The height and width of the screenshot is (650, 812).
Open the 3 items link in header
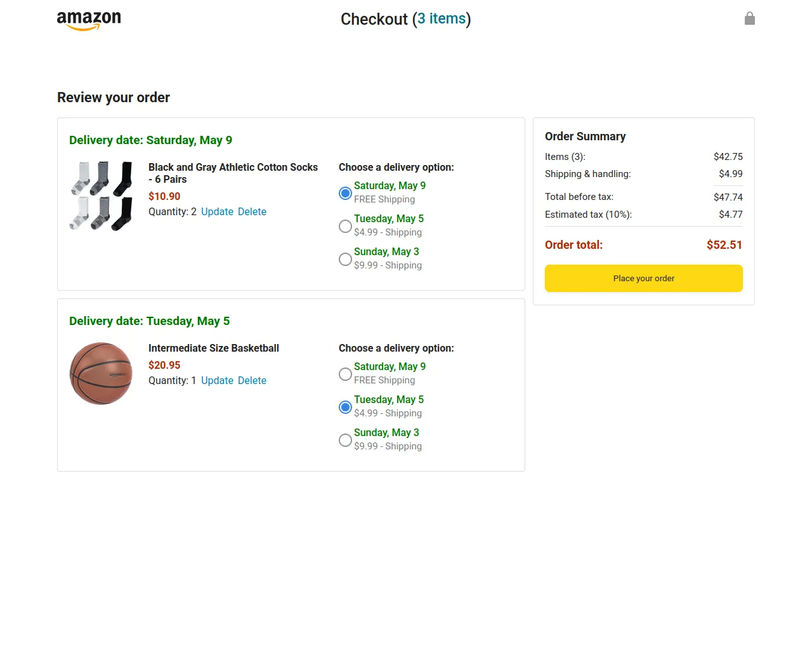click(x=442, y=19)
